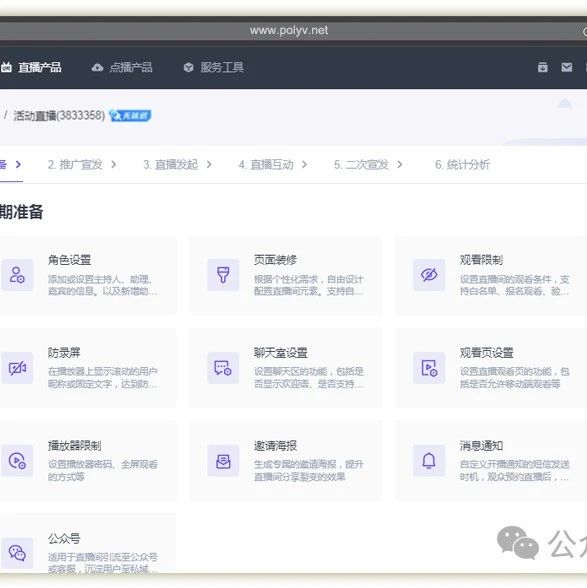Click chevron after 5. 二次宣发

click(x=400, y=165)
